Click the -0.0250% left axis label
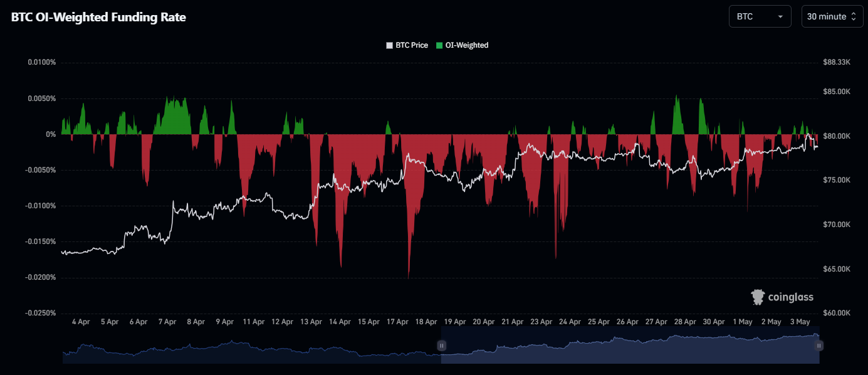 pyautogui.click(x=41, y=313)
